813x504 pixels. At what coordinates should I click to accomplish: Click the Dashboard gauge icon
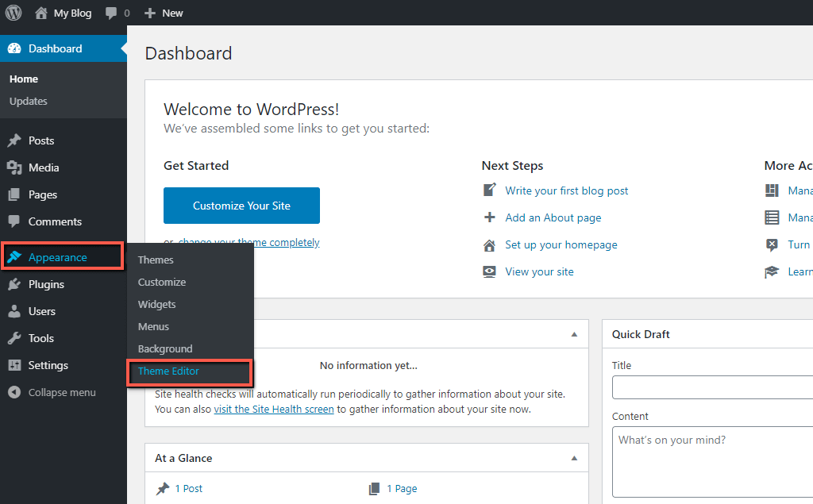click(x=14, y=48)
